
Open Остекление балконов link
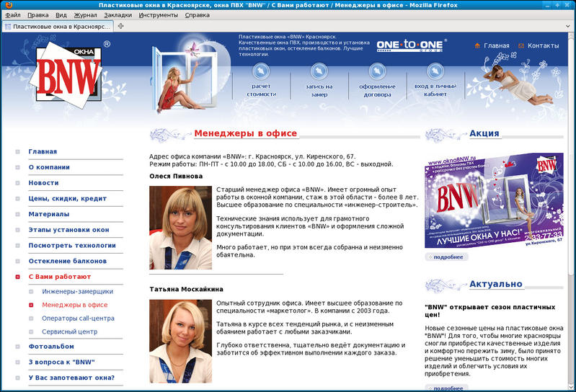coord(68,262)
